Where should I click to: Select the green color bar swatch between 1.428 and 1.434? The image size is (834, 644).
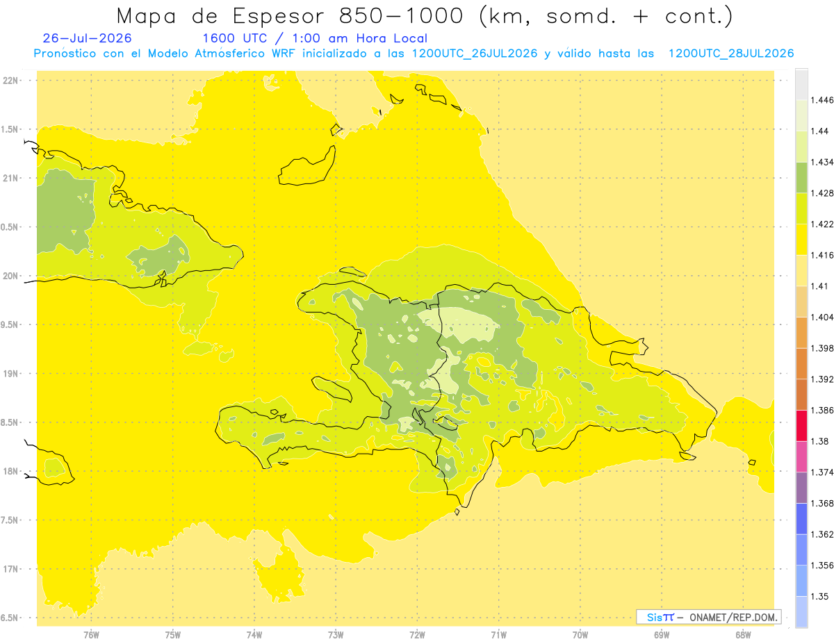pyautogui.click(x=801, y=177)
